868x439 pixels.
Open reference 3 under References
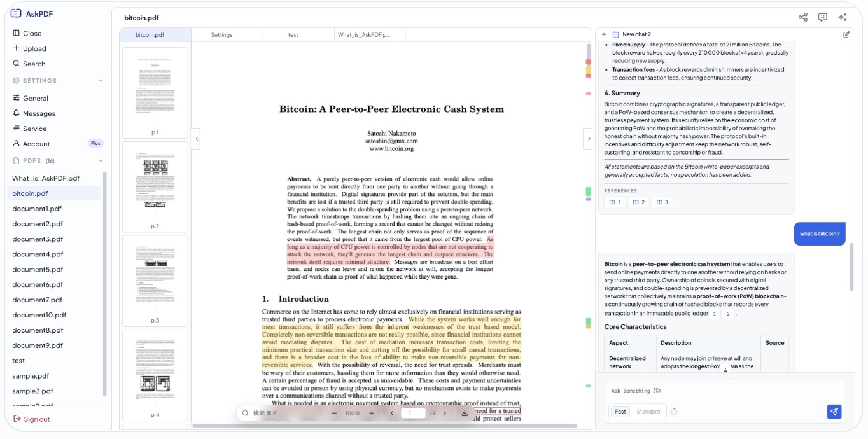point(662,202)
